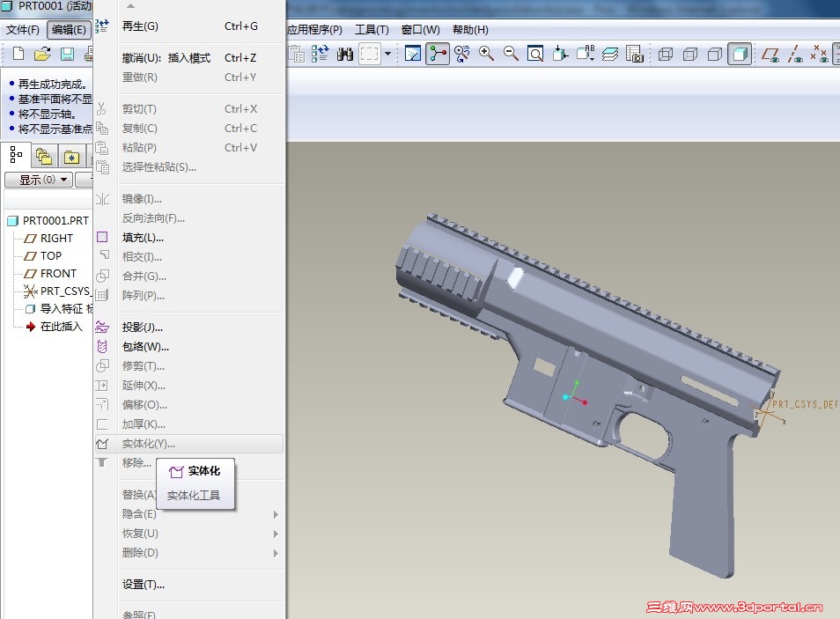840x619 pixels.
Task: Click the dashed selection box tool
Action: coord(369,54)
